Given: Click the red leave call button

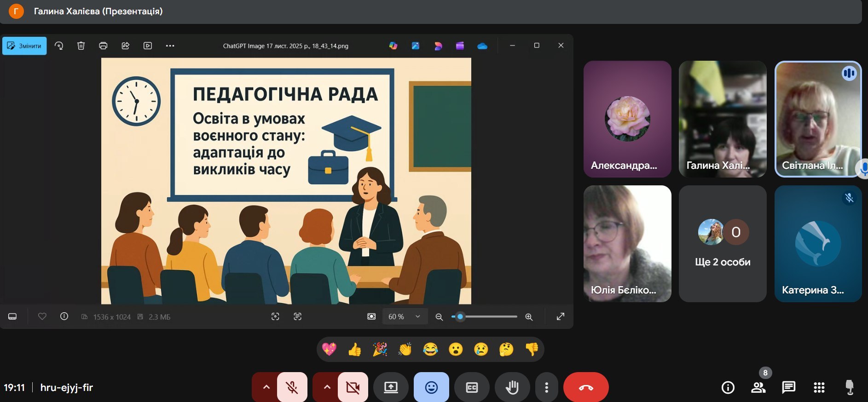Looking at the screenshot, I should click(x=585, y=388).
